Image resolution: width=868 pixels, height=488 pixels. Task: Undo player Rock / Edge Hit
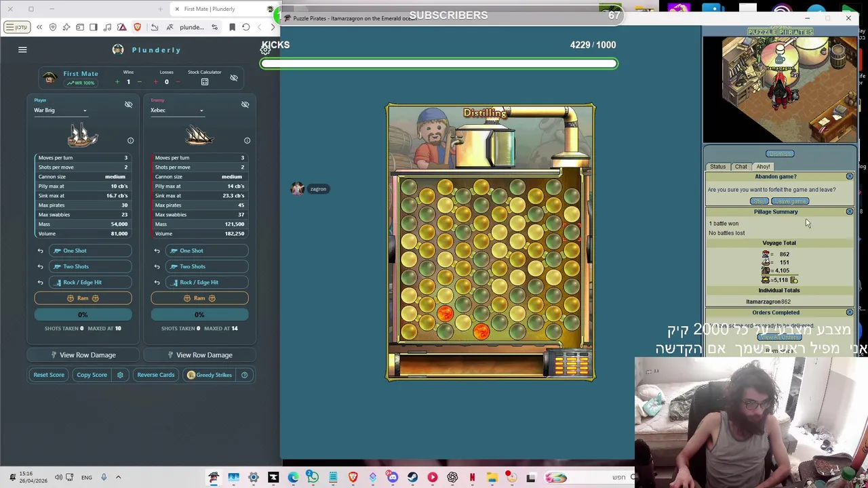40,282
